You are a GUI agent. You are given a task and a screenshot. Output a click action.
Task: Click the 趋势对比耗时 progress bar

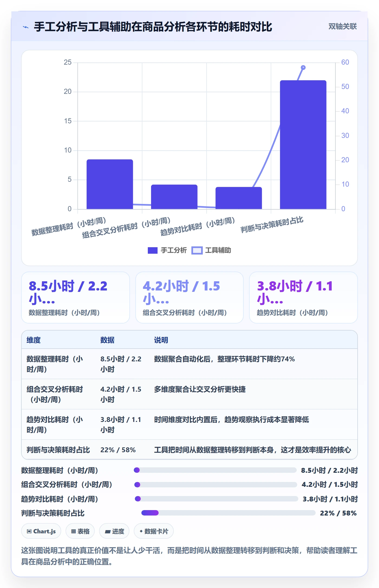click(216, 499)
